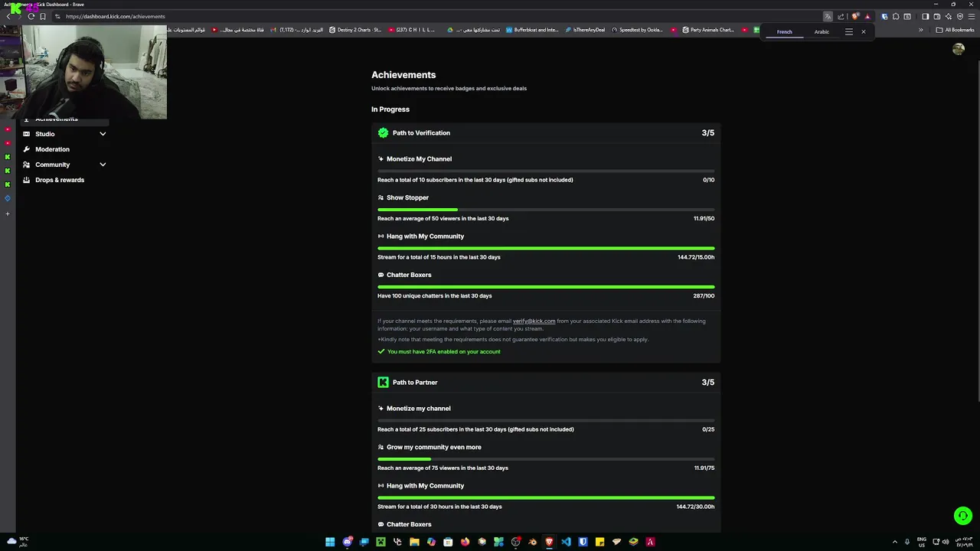Open Drops & rewards in the sidebar

click(x=60, y=180)
